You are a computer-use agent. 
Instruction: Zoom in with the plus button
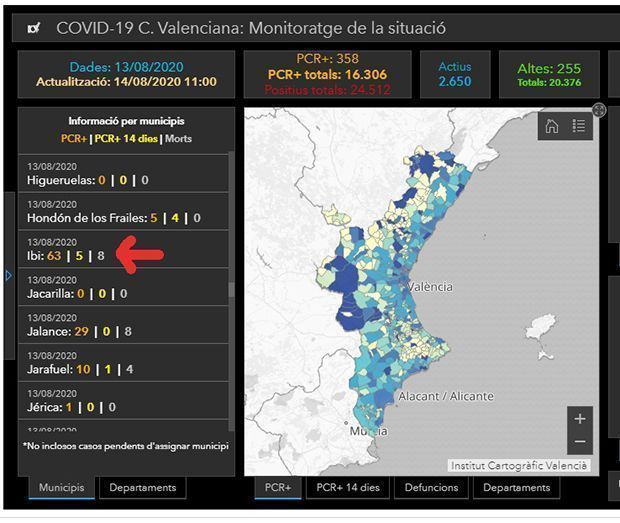(x=580, y=418)
